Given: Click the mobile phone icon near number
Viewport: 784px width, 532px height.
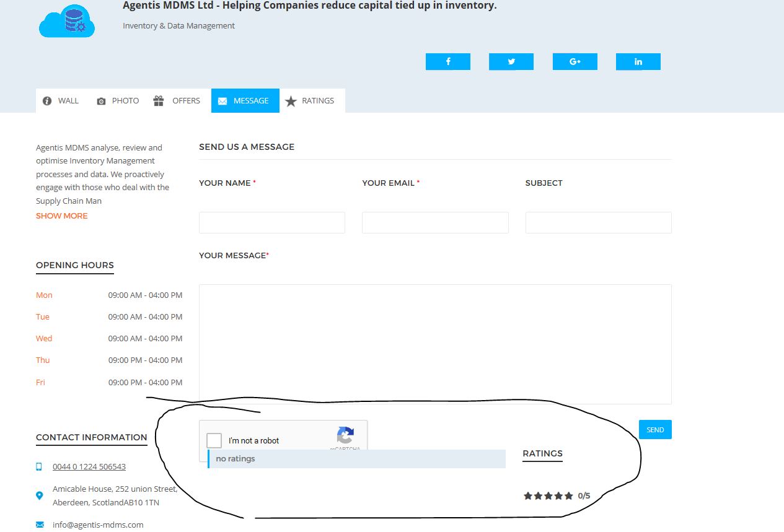Looking at the screenshot, I should pos(39,466).
